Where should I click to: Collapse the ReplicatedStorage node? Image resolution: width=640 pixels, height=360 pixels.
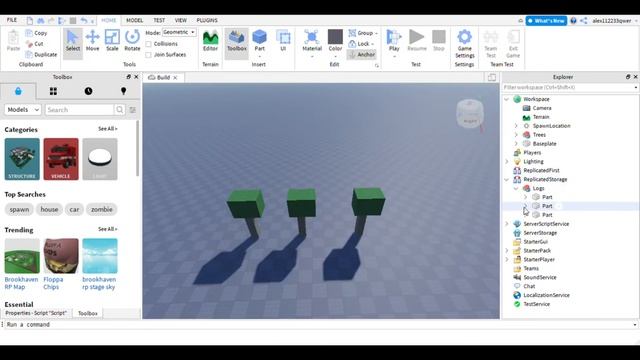tap(507, 179)
